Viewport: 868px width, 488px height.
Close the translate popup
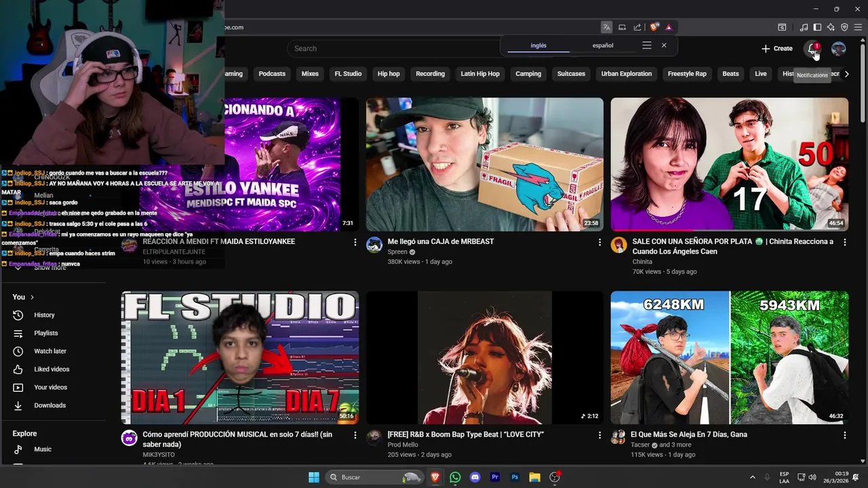[x=664, y=45]
